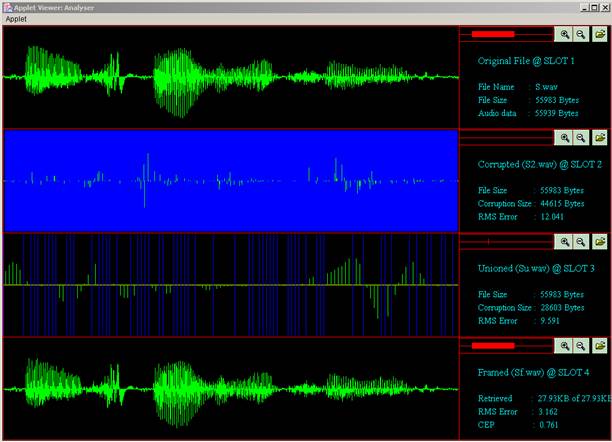Open the Applet menu
The height and width of the screenshot is (442, 612).
tap(16, 19)
